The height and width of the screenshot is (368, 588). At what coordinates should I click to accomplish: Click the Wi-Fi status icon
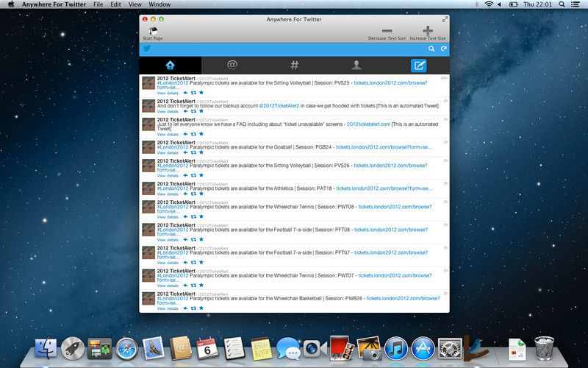489,4
